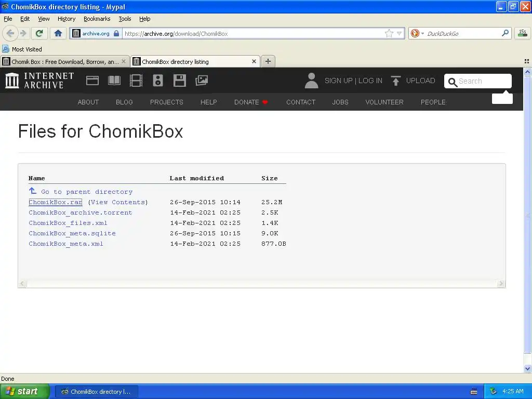Viewport: 532px width, 399px height.
Task: Click the Internet Archive logo
Action: pos(39,81)
